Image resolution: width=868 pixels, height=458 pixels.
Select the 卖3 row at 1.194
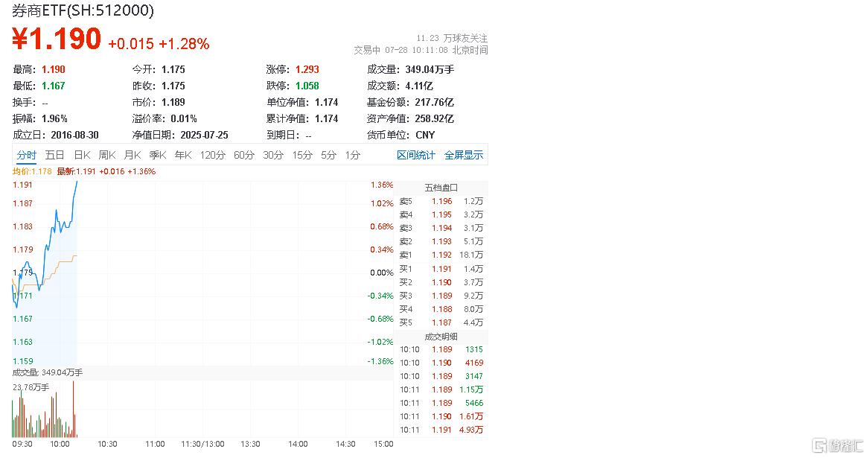tap(441, 228)
